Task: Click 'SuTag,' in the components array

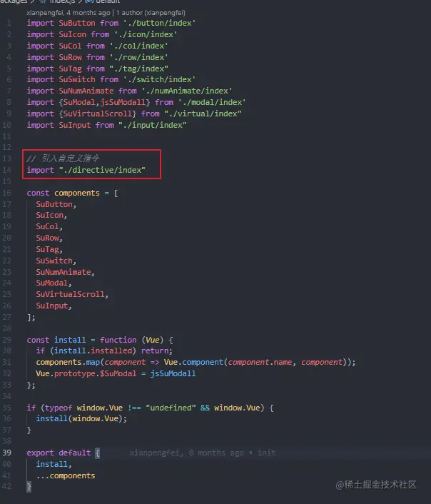Action: click(x=49, y=249)
